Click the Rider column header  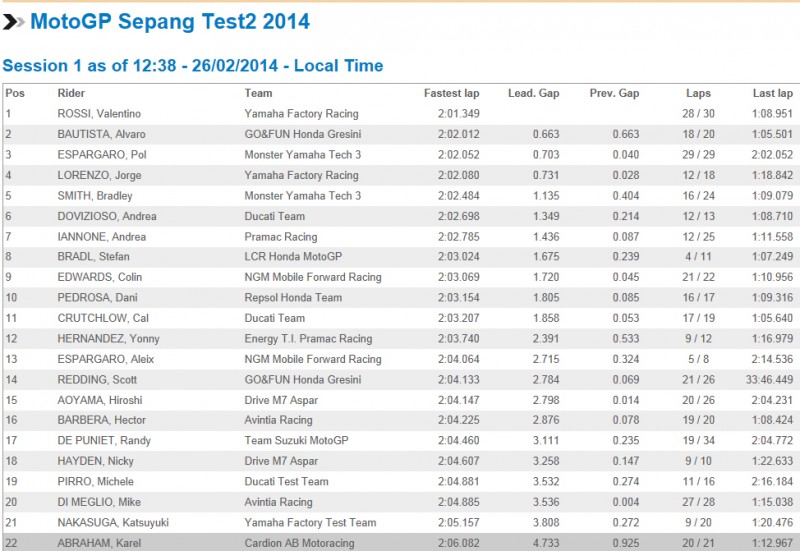(x=71, y=93)
